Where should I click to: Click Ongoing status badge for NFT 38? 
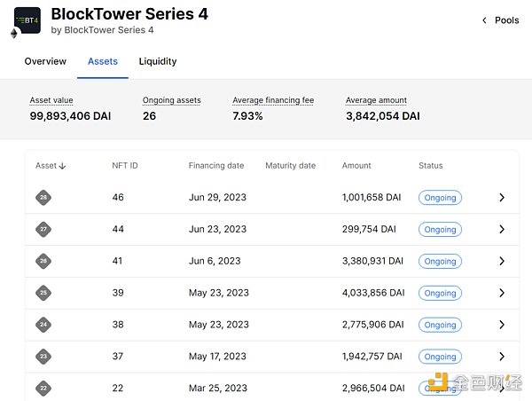coord(440,325)
